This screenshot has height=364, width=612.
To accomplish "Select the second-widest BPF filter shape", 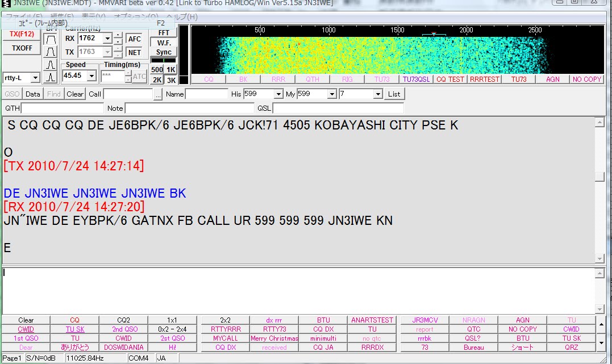I will pyautogui.click(x=51, y=52).
